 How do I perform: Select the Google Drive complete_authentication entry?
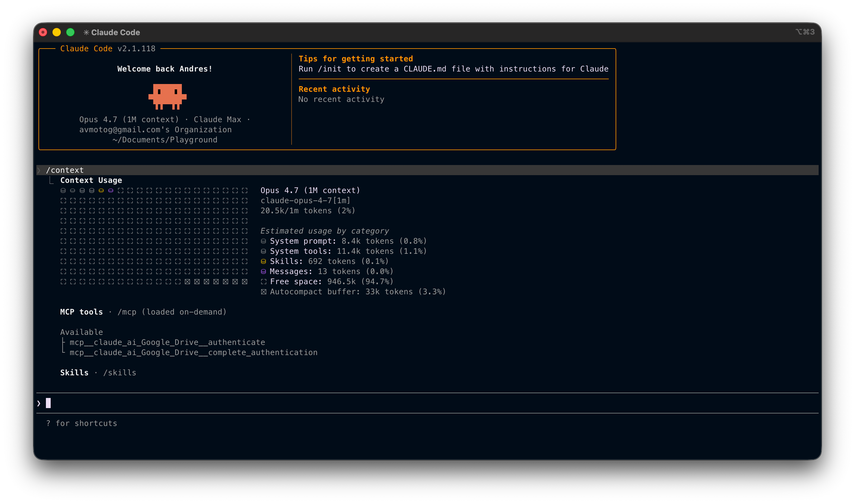193,352
